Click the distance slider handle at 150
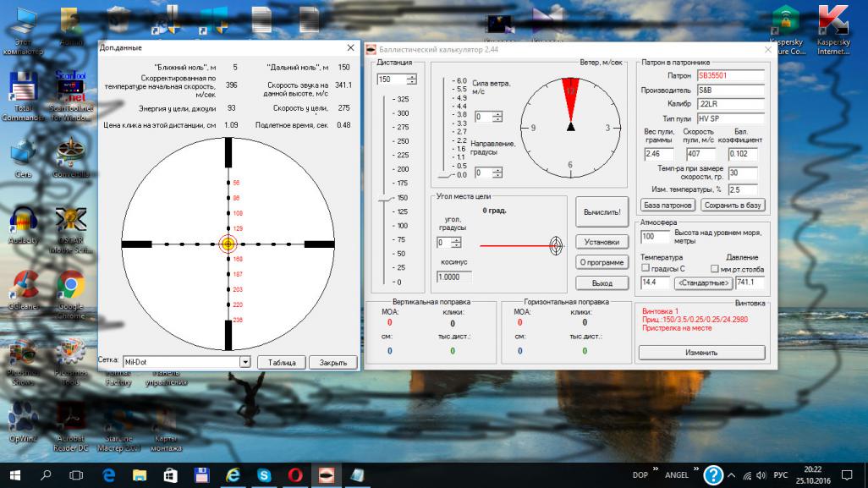 pyautogui.click(x=383, y=198)
